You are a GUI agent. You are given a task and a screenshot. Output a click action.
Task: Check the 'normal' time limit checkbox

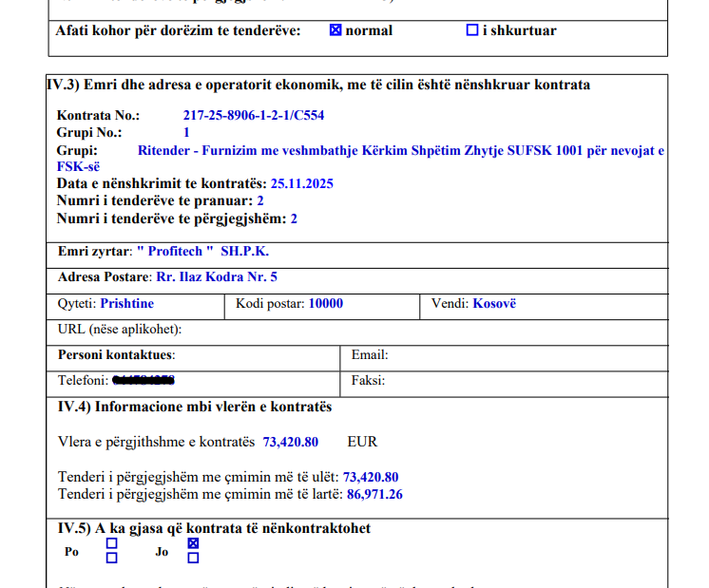point(335,30)
